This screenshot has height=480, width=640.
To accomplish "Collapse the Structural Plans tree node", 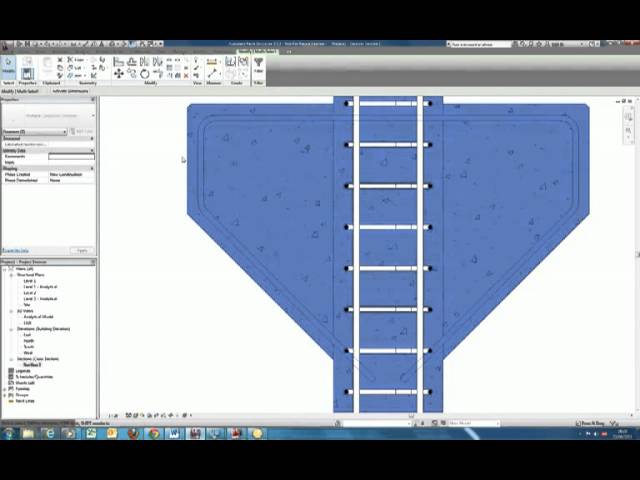I will (x=11, y=275).
